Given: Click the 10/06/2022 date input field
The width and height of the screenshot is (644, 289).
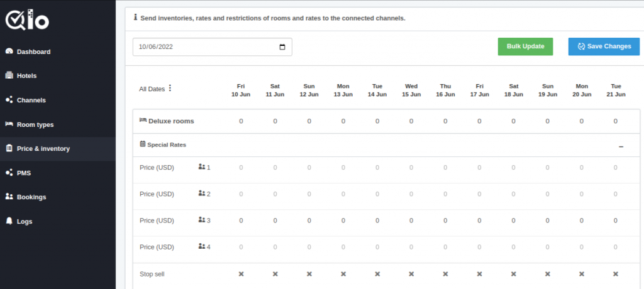Looking at the screenshot, I should pos(213,46).
